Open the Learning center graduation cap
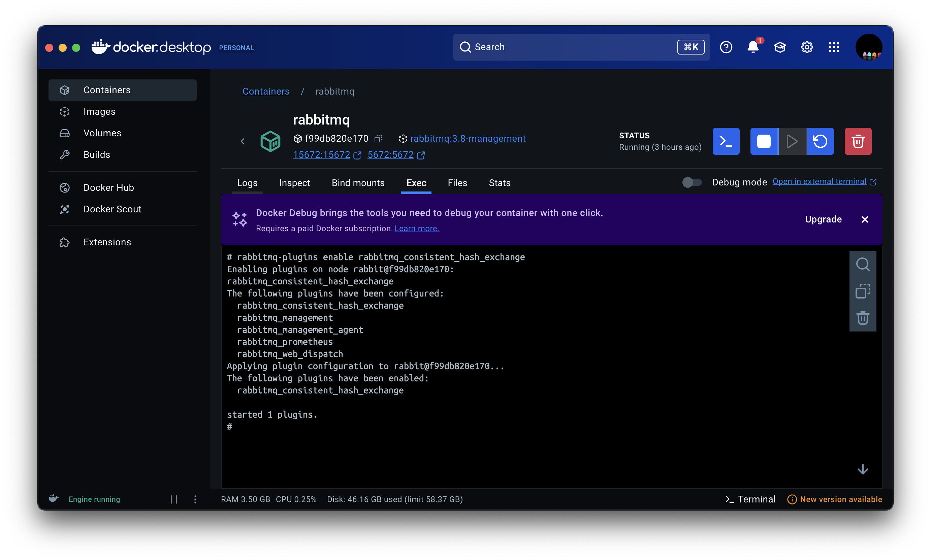931x560 pixels. point(779,47)
